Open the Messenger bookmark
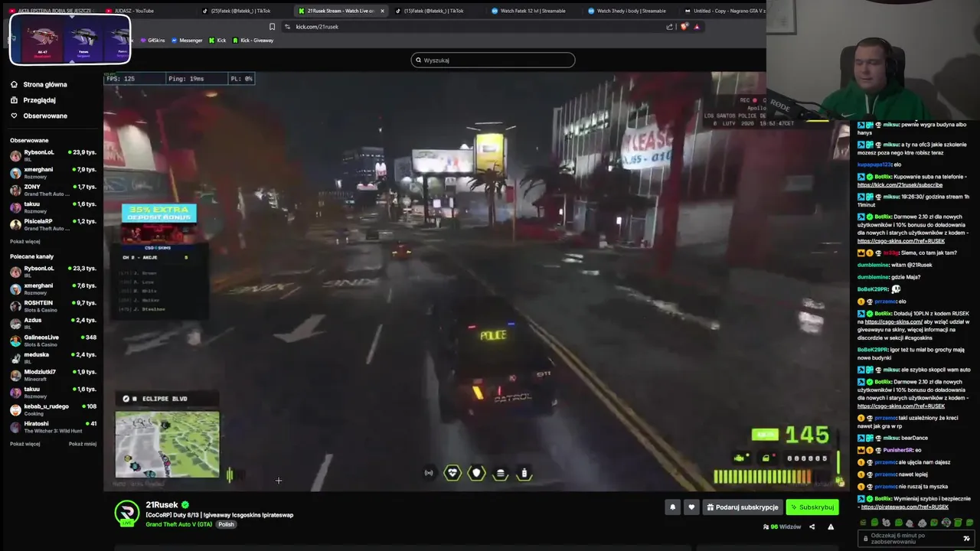This screenshot has width=980, height=551. 187,40
